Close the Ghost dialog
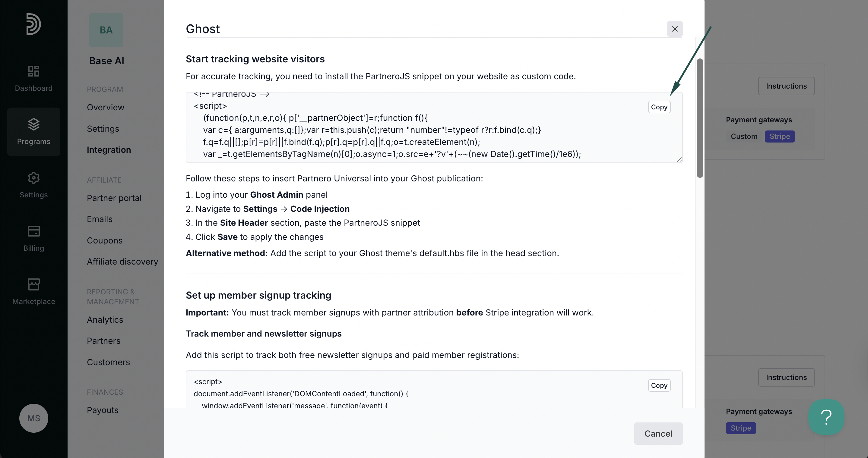Image resolution: width=868 pixels, height=458 pixels. click(675, 29)
